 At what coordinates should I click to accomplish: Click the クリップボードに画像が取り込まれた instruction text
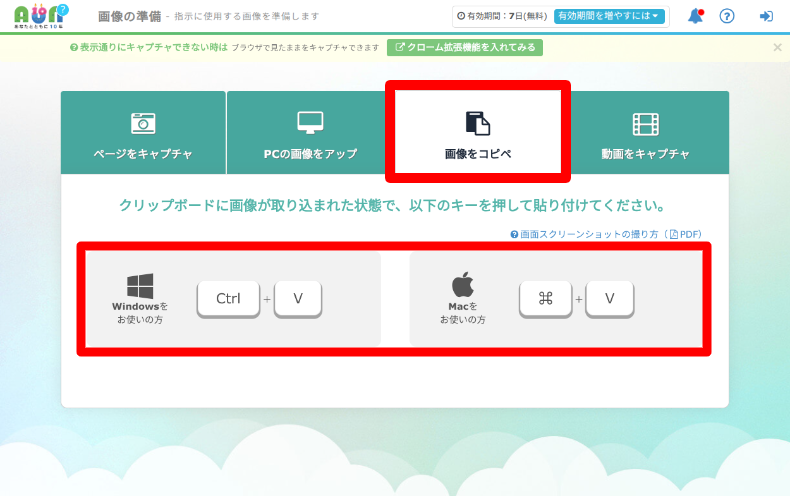pyautogui.click(x=392, y=206)
